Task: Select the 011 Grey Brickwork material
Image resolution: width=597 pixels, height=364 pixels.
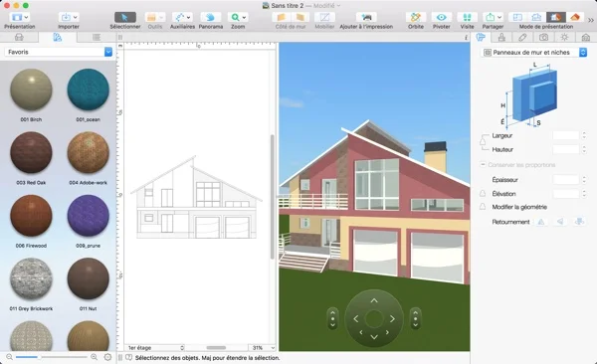Action: (x=31, y=279)
